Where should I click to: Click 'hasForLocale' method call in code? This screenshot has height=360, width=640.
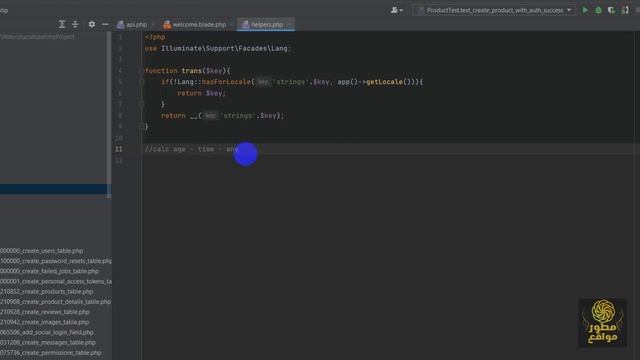point(226,82)
